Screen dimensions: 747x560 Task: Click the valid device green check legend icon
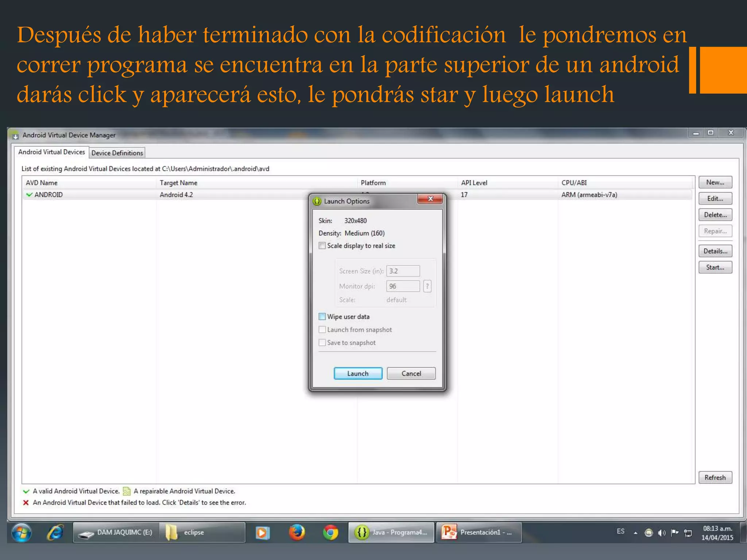click(26, 491)
